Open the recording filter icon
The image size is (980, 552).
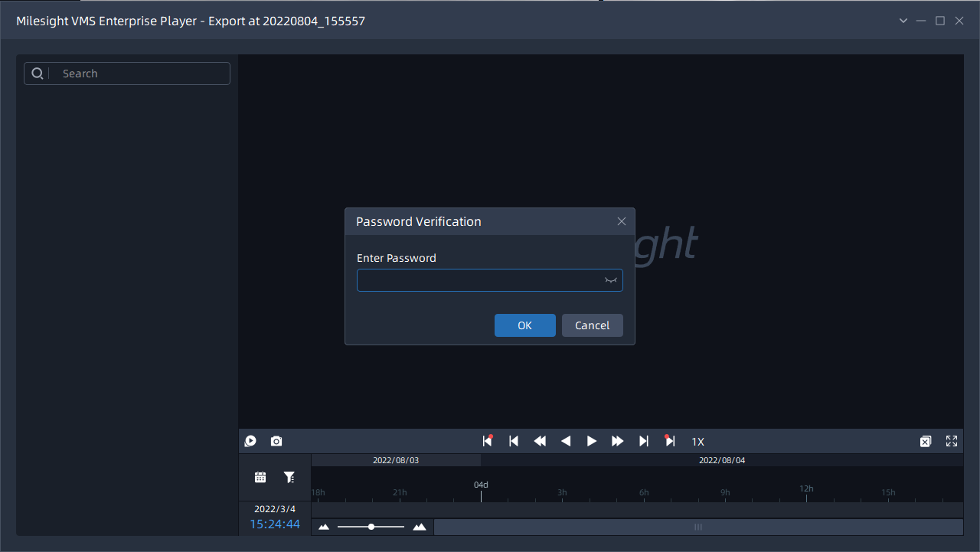289,477
